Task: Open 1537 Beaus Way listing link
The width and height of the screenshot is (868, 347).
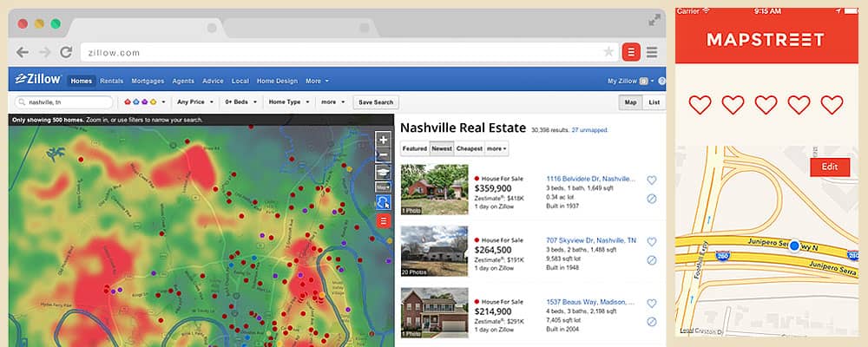Action: coord(590,302)
